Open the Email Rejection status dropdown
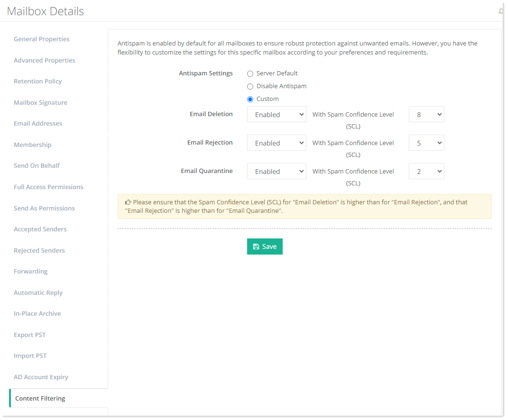507x420 pixels. pyautogui.click(x=277, y=143)
